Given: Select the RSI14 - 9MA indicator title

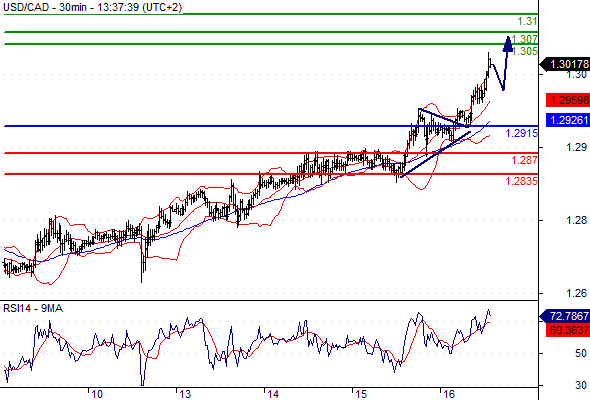Looking at the screenshot, I should pos(33,308).
